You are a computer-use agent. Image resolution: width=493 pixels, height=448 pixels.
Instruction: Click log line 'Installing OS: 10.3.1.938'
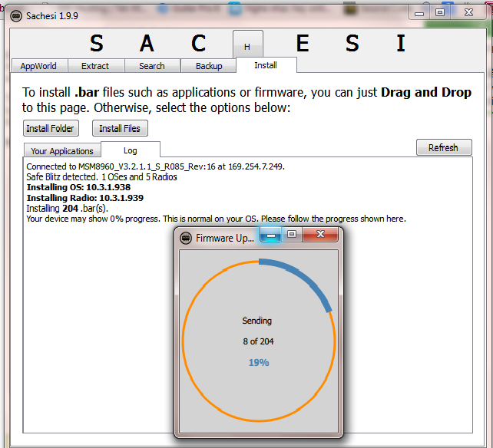(x=78, y=187)
